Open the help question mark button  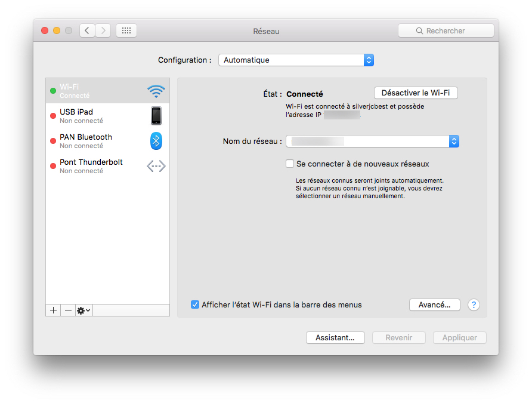coord(474,305)
